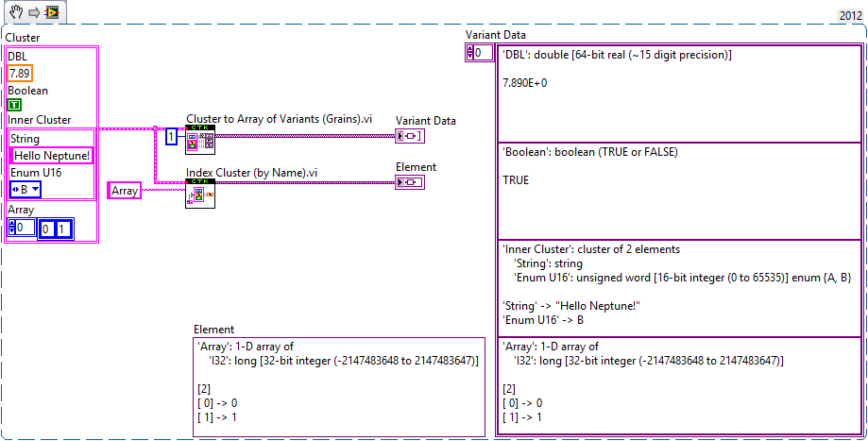Click the Cluster label at top left
Image resolution: width=868 pixels, height=441 pixels.
[x=23, y=38]
